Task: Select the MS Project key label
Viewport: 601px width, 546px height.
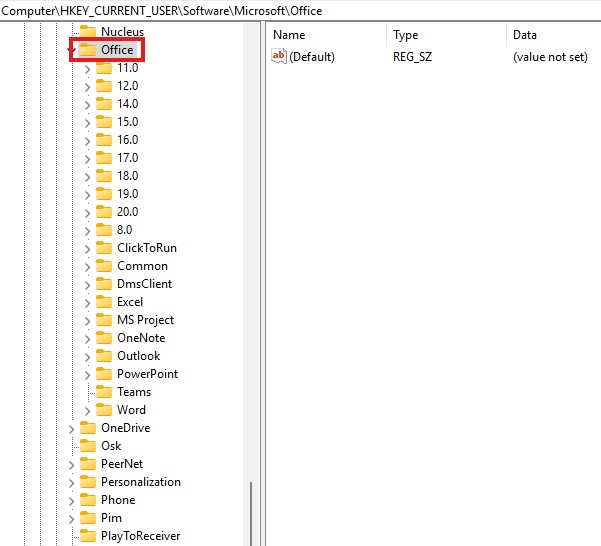Action: pyautogui.click(x=145, y=320)
